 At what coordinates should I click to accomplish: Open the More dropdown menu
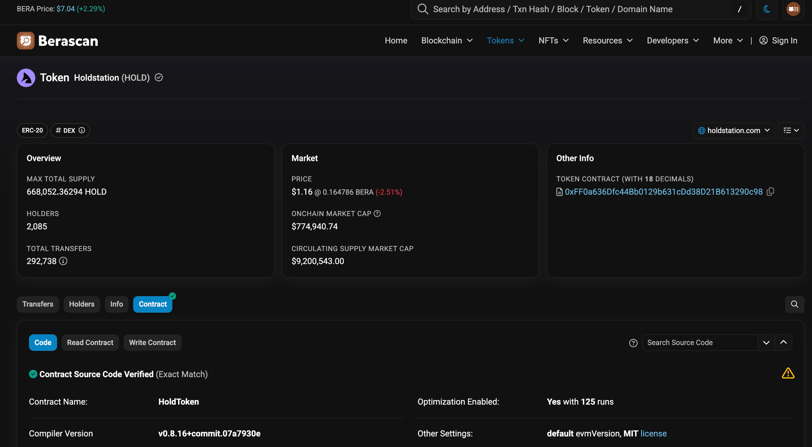[x=728, y=40]
